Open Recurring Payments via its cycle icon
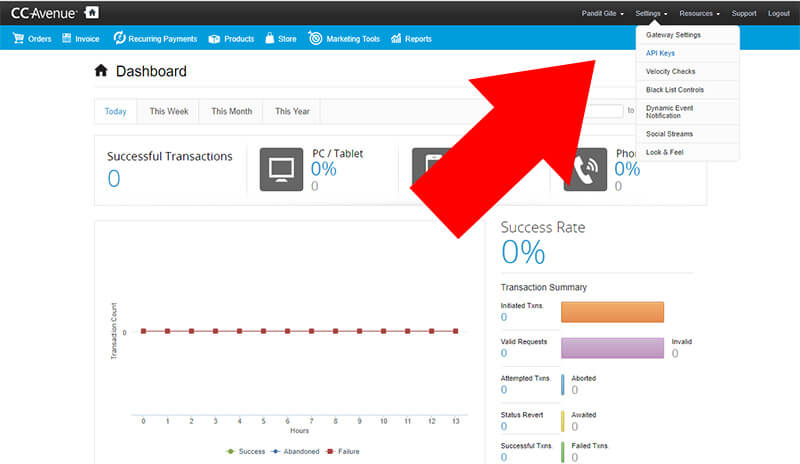This screenshot has width=800, height=464. coord(119,39)
